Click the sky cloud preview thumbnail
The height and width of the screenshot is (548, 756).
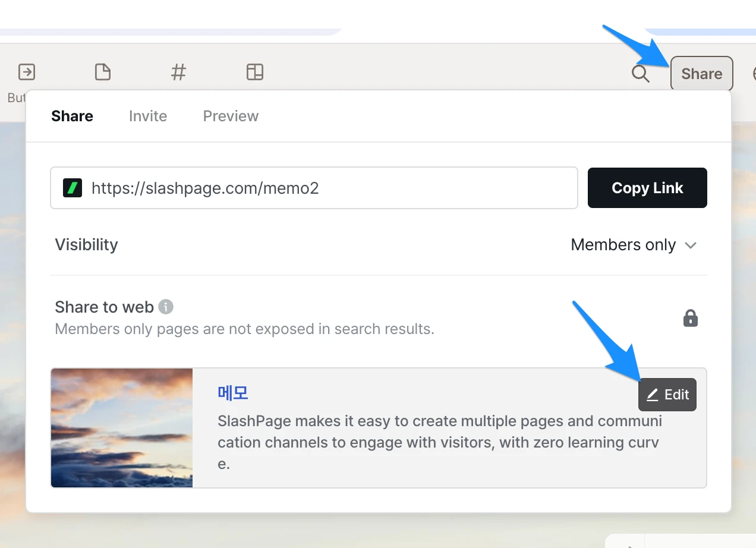pyautogui.click(x=122, y=428)
